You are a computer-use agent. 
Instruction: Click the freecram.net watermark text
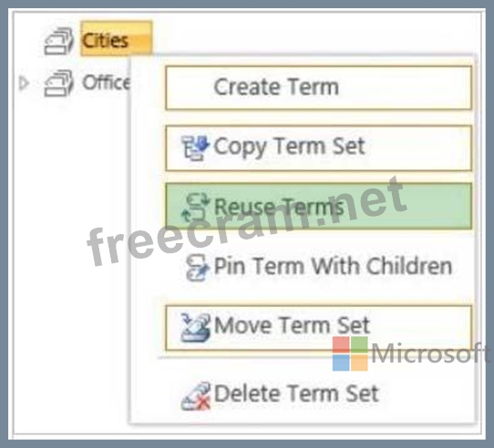(246, 220)
